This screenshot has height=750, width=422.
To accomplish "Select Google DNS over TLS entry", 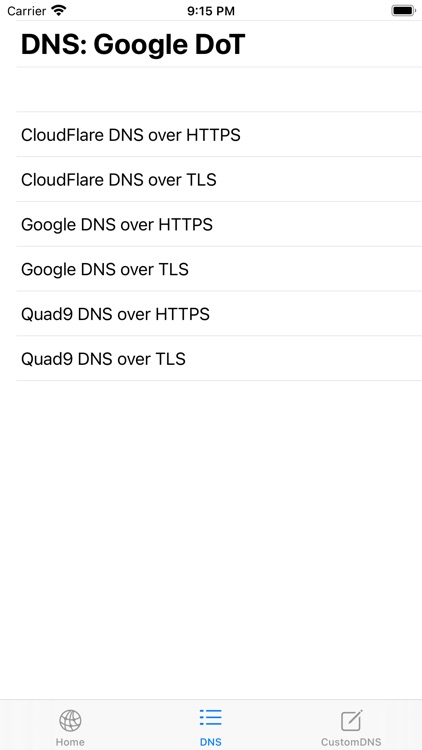I will pos(219,269).
